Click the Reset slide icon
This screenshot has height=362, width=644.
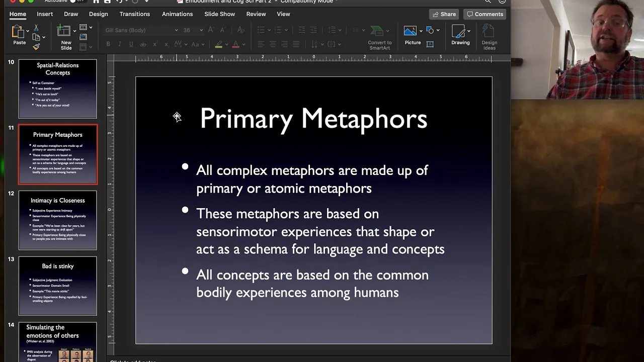click(83, 37)
